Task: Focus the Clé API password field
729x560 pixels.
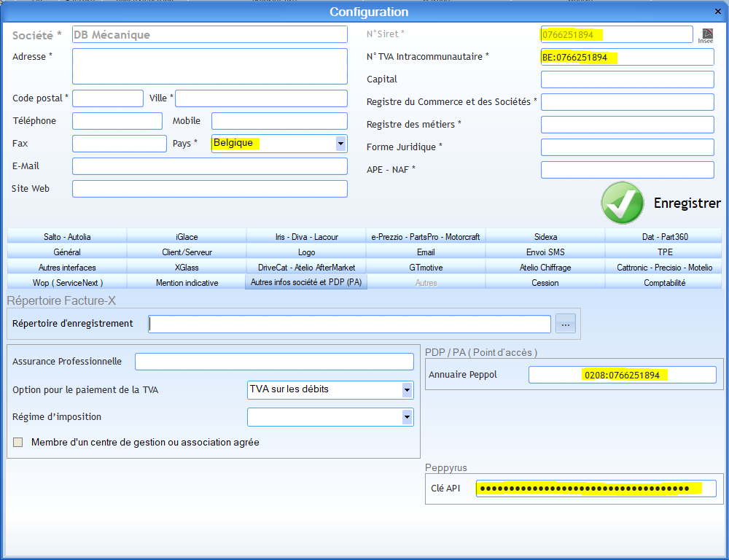Action: tap(596, 489)
